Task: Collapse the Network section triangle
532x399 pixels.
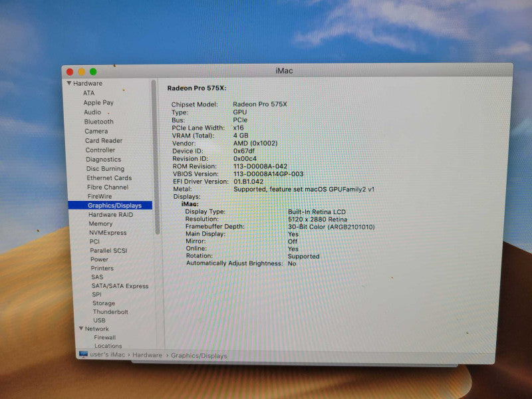Action: pos(81,329)
